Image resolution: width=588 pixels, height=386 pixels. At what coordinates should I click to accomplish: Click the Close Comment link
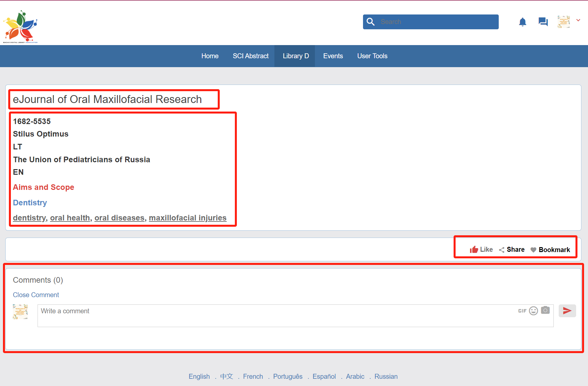36,295
